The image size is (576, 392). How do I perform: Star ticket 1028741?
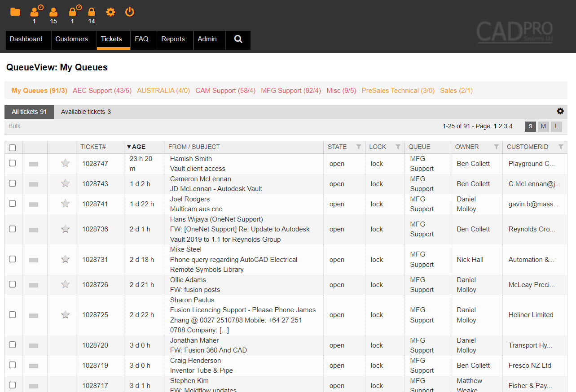point(66,204)
